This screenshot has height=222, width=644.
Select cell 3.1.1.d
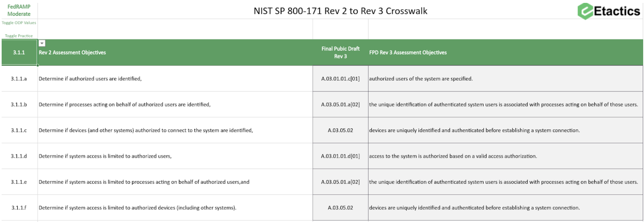coord(19,156)
